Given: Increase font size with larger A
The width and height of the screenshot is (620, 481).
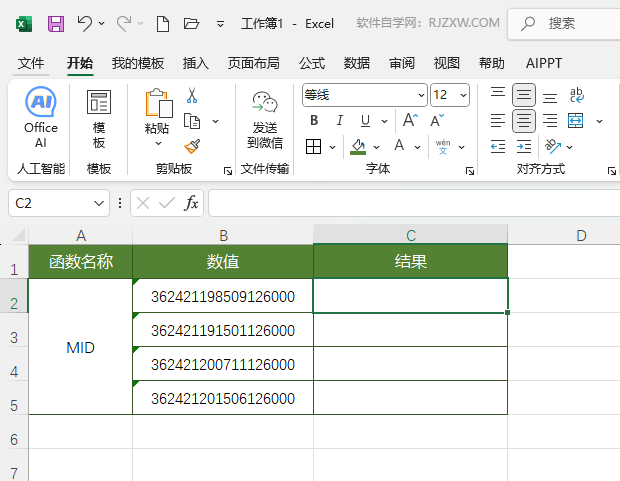Looking at the screenshot, I should (x=410, y=119).
